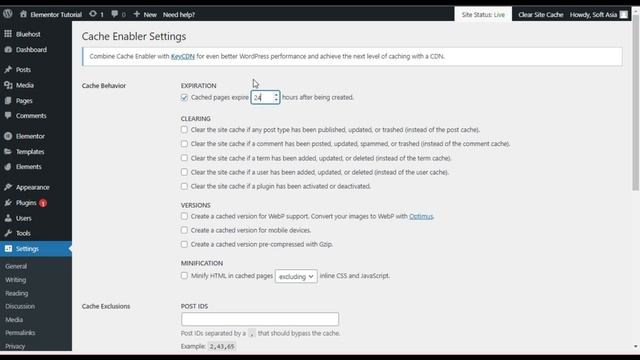Viewport: 640px width, 360px height.
Task: Click the Users person icon
Action: (x=8, y=218)
